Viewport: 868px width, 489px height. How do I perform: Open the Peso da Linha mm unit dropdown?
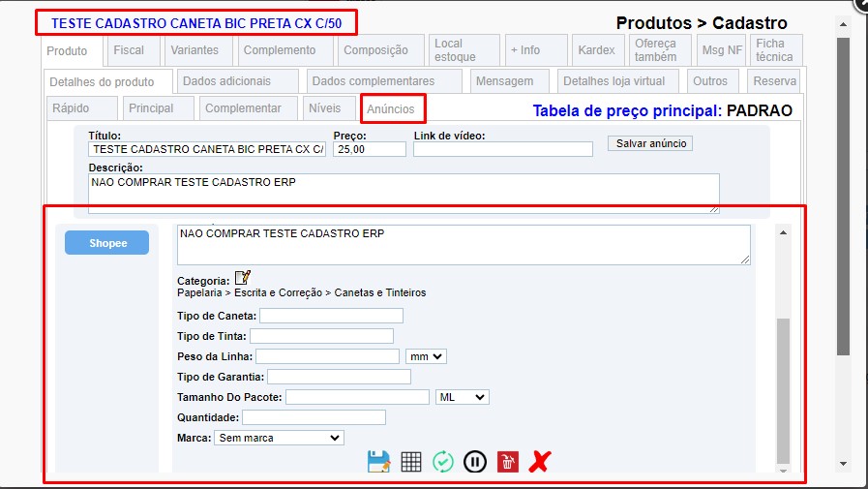[426, 356]
